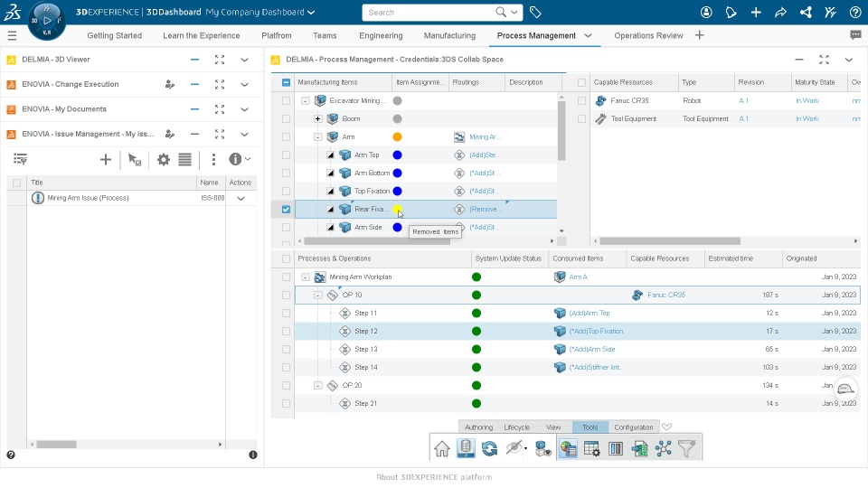Click the cursor selection icon in issue toolbar
The width and height of the screenshot is (868, 488).
point(135,160)
